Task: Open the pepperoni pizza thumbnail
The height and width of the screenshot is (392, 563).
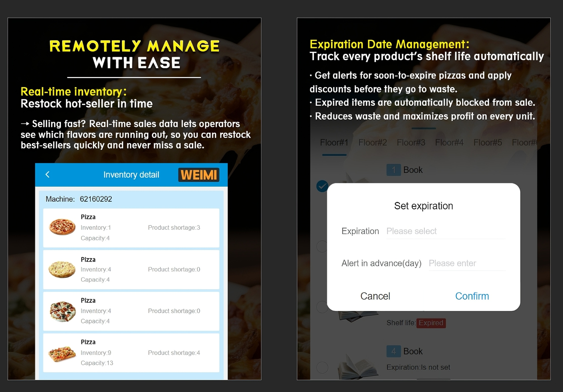Action: (62, 227)
